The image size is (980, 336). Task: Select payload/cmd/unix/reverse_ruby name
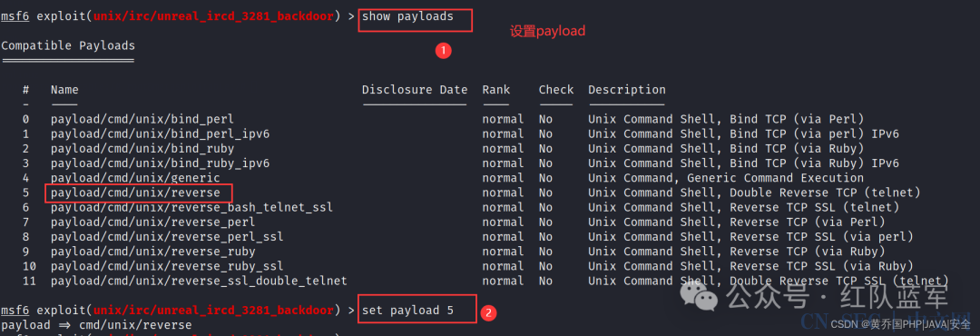pyautogui.click(x=153, y=252)
